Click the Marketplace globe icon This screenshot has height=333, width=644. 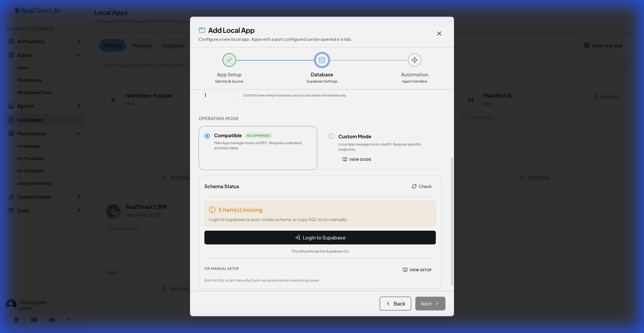point(11,134)
